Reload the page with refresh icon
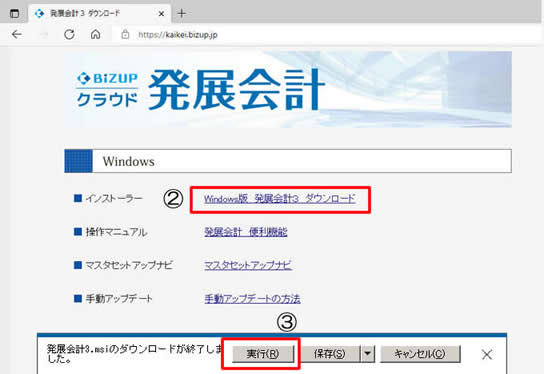 coord(69,34)
